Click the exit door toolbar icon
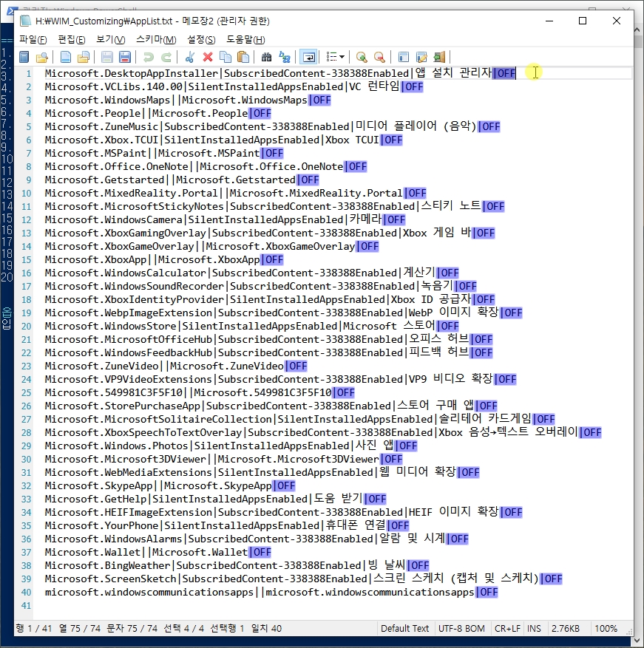This screenshot has height=648, width=644. pyautogui.click(x=439, y=57)
